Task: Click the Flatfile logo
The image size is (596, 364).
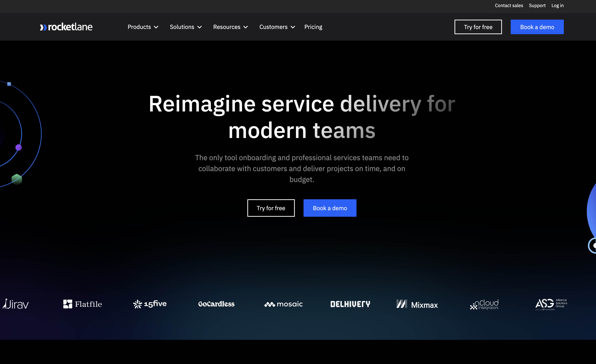Action: (83, 304)
